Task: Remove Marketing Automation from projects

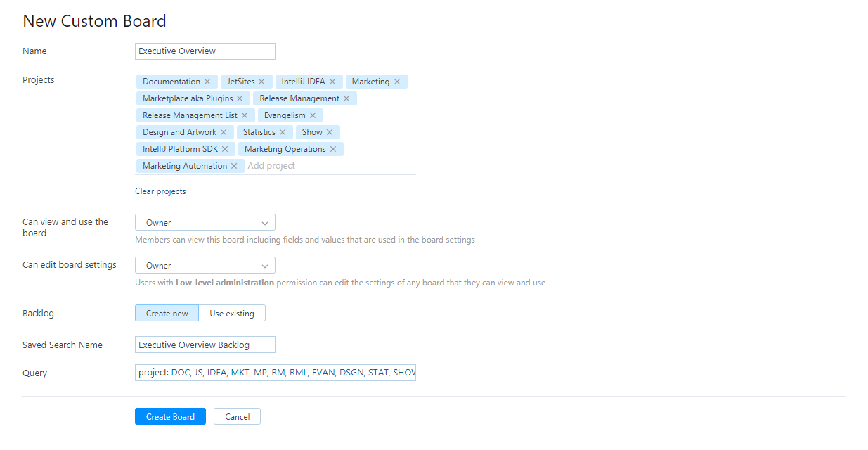Action: (234, 166)
